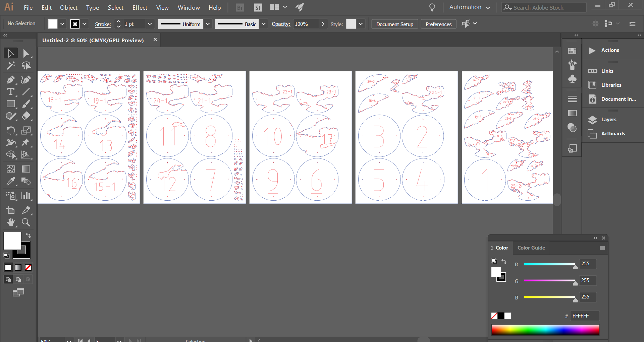Activate the Type tool
Viewport: 644px width, 342px height.
(x=11, y=92)
